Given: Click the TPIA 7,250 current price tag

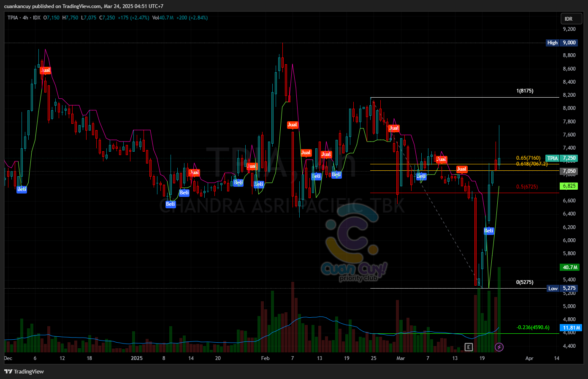Looking at the screenshot, I should click(x=561, y=158).
